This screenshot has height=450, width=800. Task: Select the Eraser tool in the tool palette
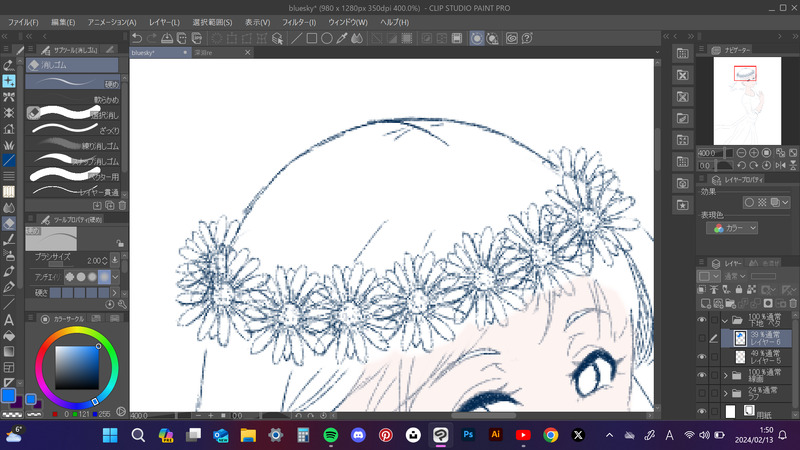[x=9, y=223]
